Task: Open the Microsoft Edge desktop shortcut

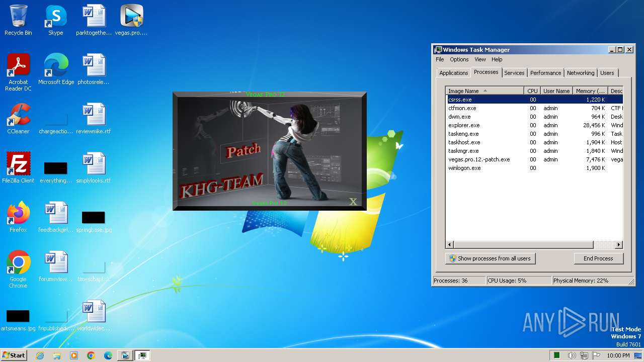Action: click(x=56, y=69)
